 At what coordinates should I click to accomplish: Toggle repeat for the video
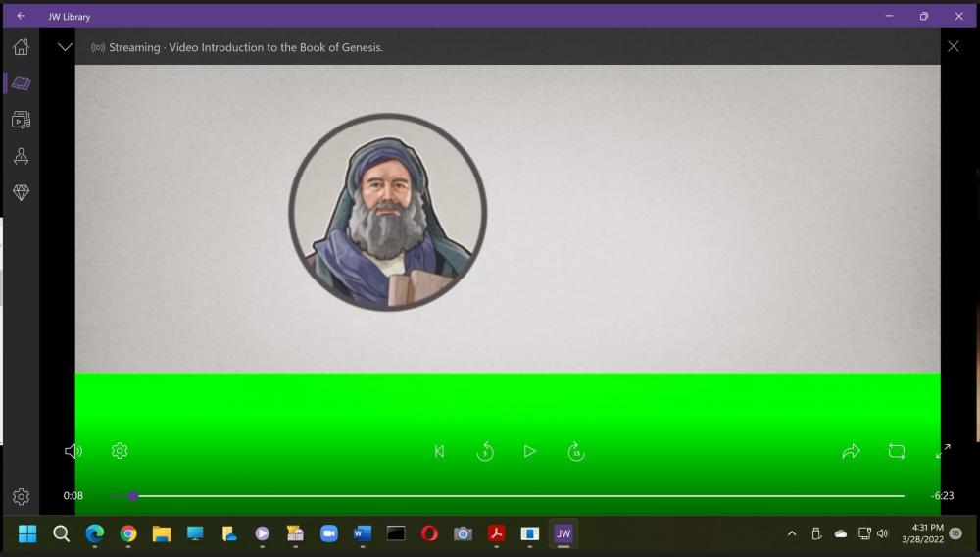(x=897, y=451)
